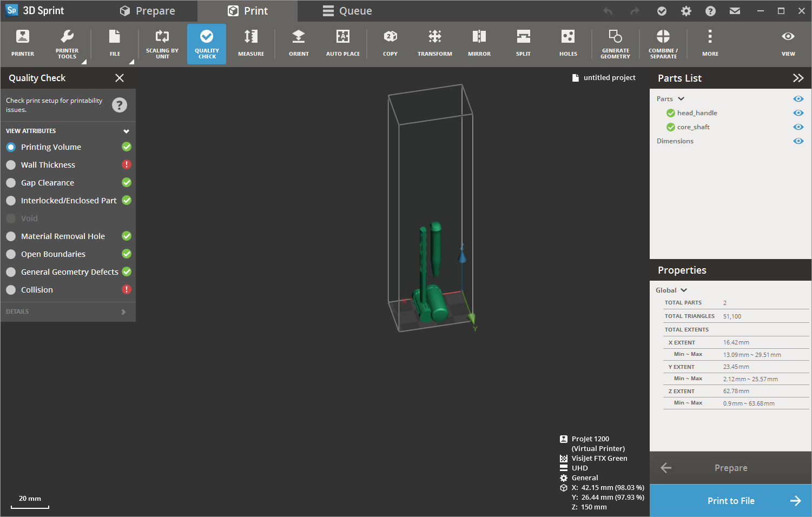Click the Measure tool

click(251, 43)
